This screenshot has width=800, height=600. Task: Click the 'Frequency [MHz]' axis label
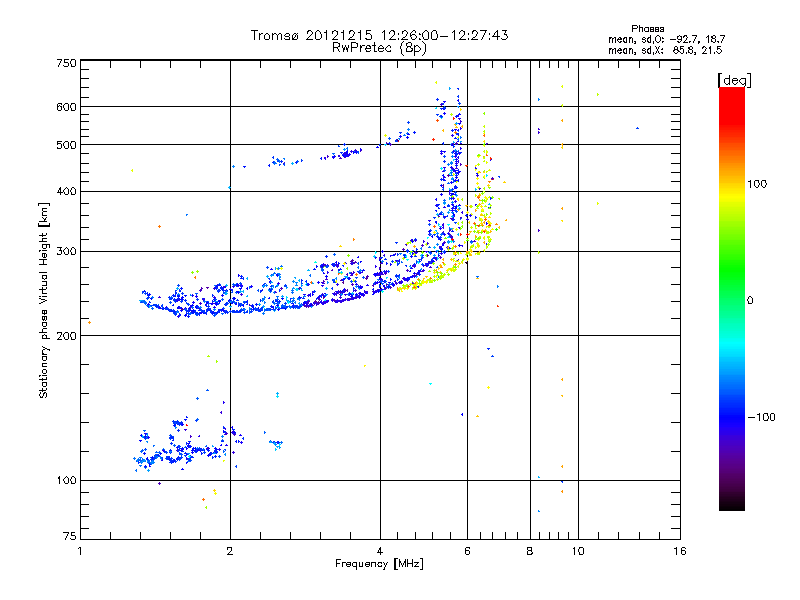click(379, 564)
